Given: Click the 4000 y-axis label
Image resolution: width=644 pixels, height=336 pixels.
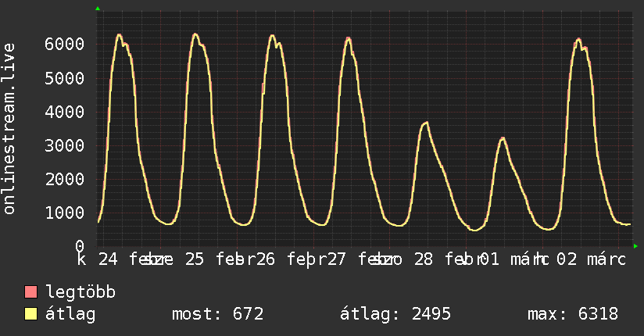Looking at the screenshot, I should [65, 112].
